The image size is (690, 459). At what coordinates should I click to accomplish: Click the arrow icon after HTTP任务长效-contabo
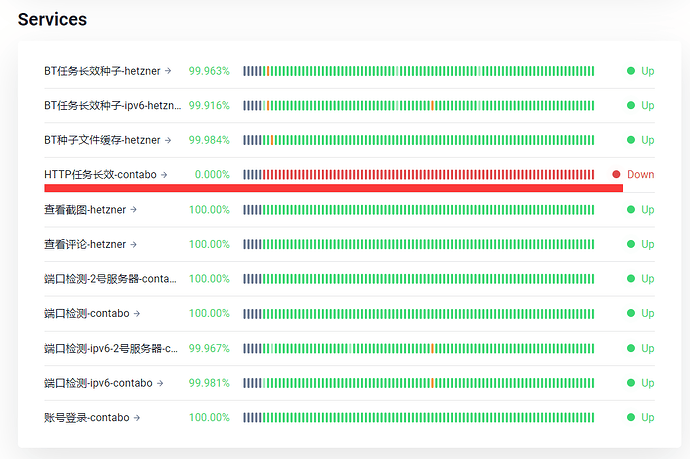coord(164,175)
